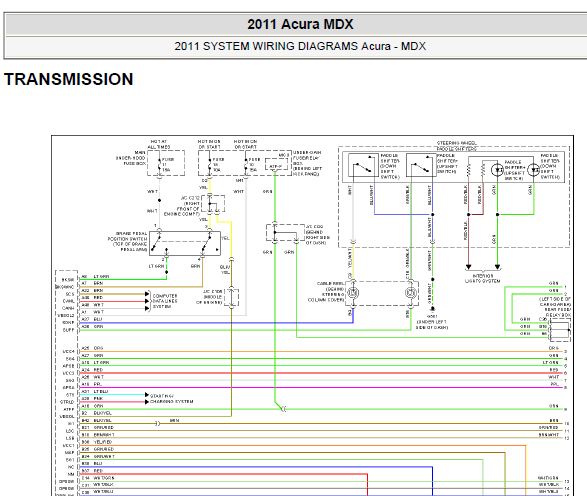The height and width of the screenshot is (496, 587).
Task: Click the main under-hood fuse box symbol
Action: pos(166,163)
